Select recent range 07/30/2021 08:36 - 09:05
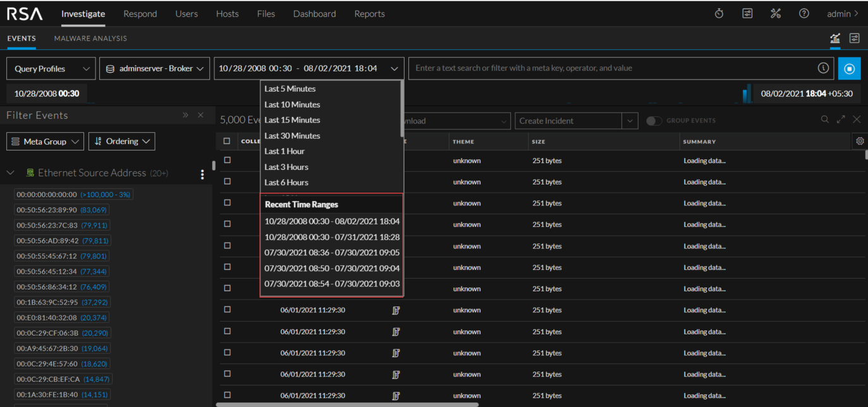This screenshot has width=868, height=407. pos(331,253)
